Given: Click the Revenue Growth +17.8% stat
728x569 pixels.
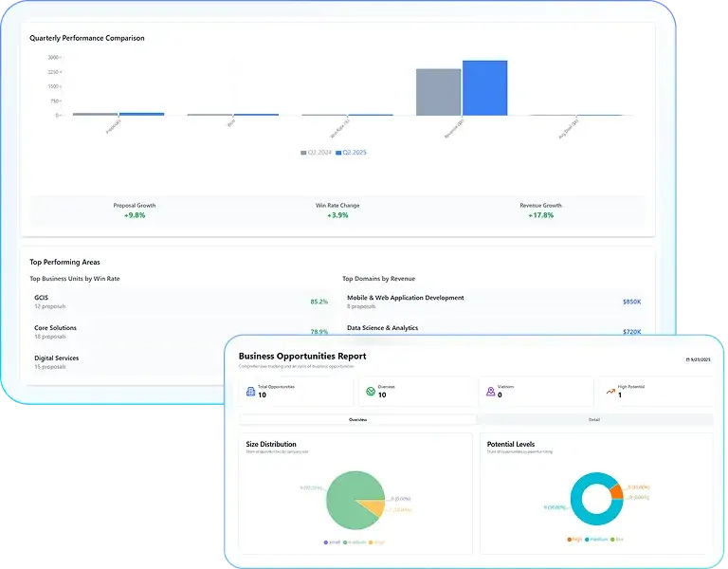Looking at the screenshot, I should 540,211.
